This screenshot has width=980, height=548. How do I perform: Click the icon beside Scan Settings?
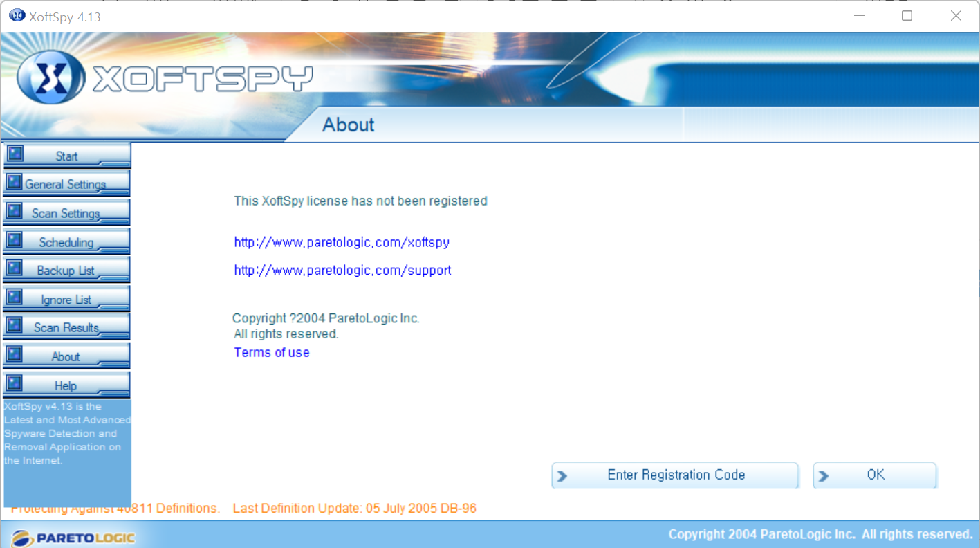click(x=15, y=210)
